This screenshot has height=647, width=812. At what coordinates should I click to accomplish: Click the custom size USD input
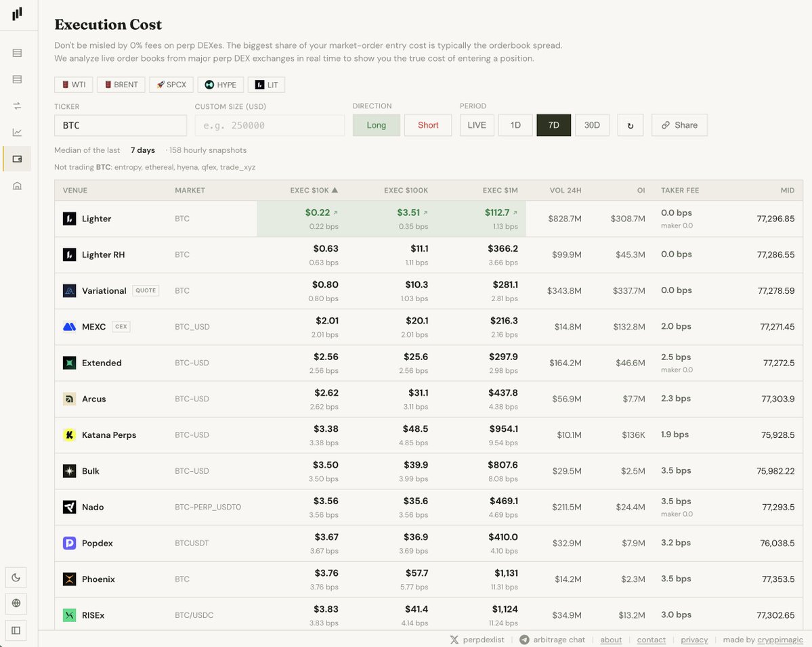pyautogui.click(x=270, y=125)
